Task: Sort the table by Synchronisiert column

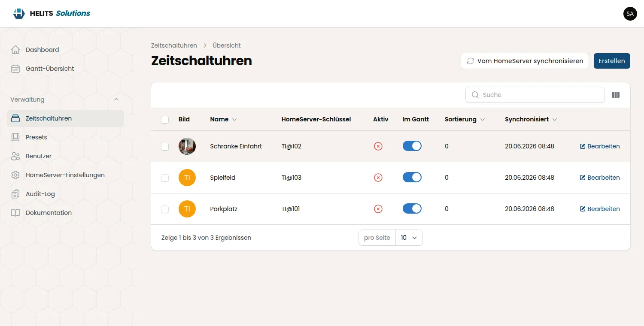Action: coord(531,119)
